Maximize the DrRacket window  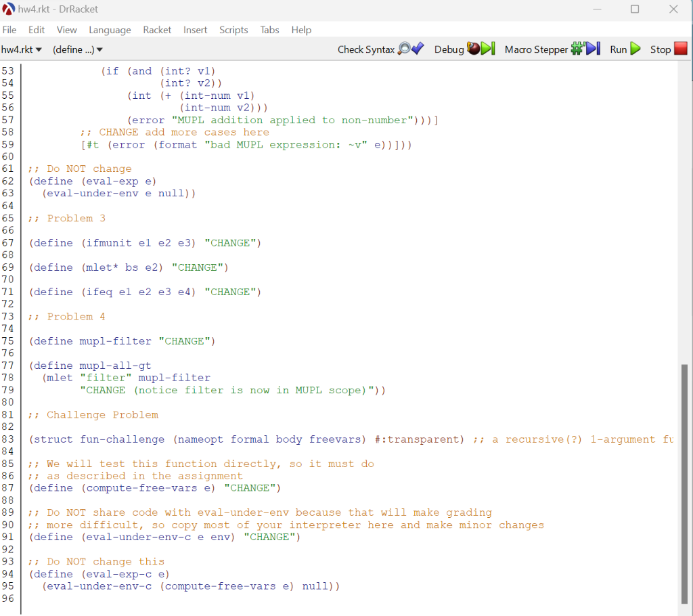coord(635,9)
